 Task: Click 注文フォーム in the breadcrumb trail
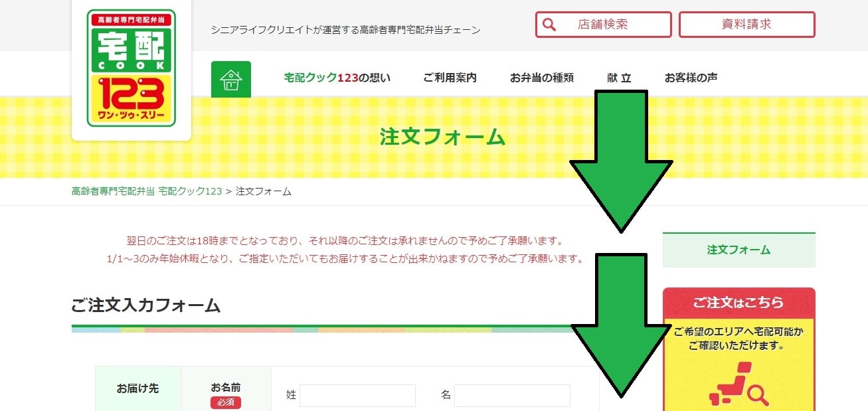tap(264, 191)
